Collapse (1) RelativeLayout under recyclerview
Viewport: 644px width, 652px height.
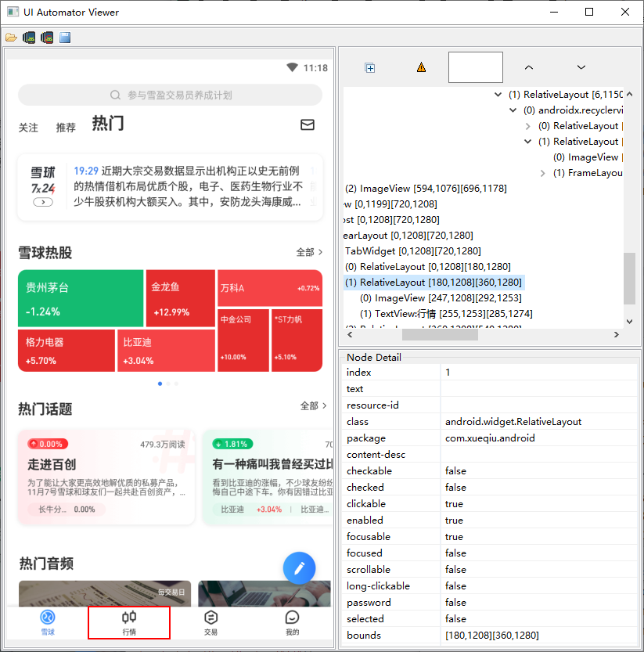528,142
